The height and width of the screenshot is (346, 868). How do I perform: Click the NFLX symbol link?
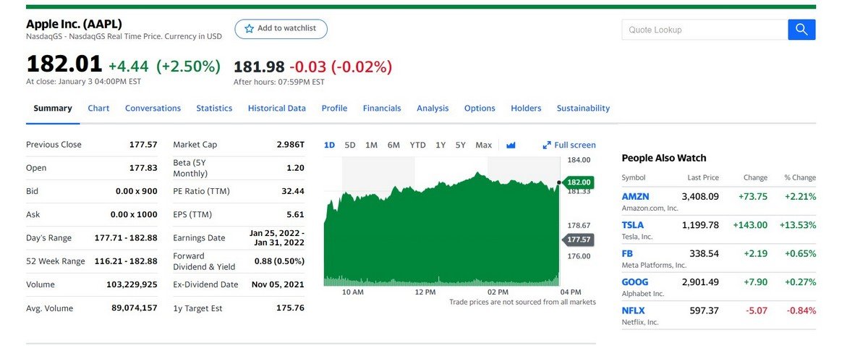click(x=633, y=311)
